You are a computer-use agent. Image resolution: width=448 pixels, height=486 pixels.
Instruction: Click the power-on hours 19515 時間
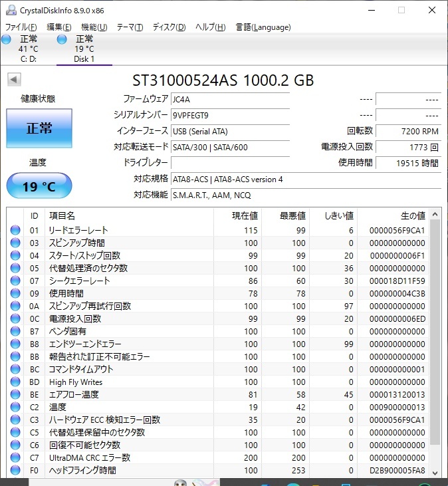(x=408, y=163)
